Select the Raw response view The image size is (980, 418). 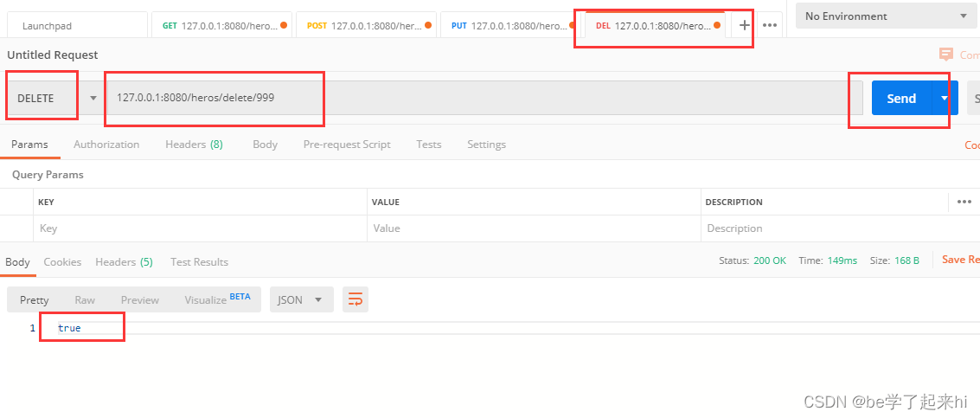click(x=85, y=299)
